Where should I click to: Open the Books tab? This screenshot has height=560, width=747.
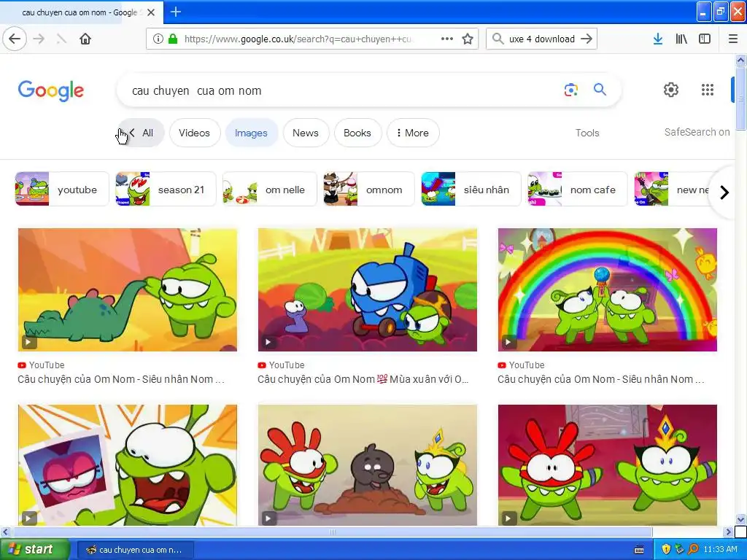[357, 133]
